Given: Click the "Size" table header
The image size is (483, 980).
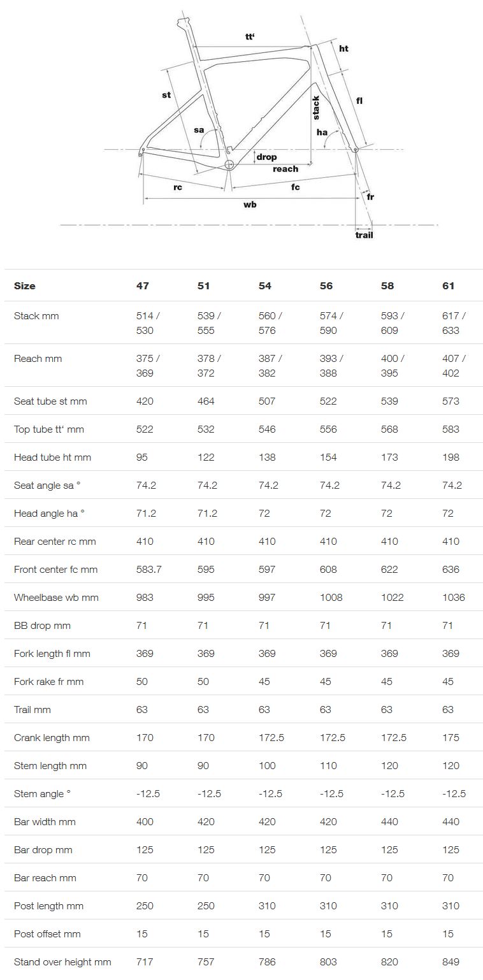Looking at the screenshot, I should coord(25,286).
